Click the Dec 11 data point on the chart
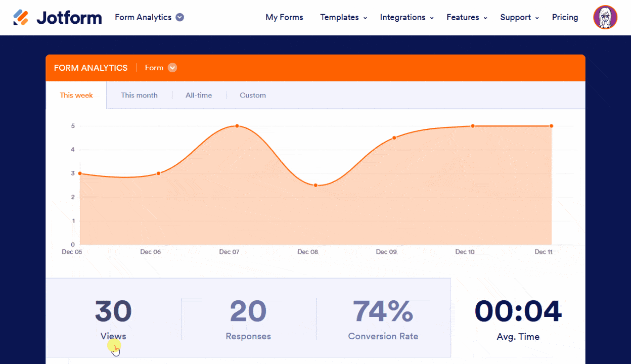Viewport: 631px width, 364px height. [x=551, y=126]
